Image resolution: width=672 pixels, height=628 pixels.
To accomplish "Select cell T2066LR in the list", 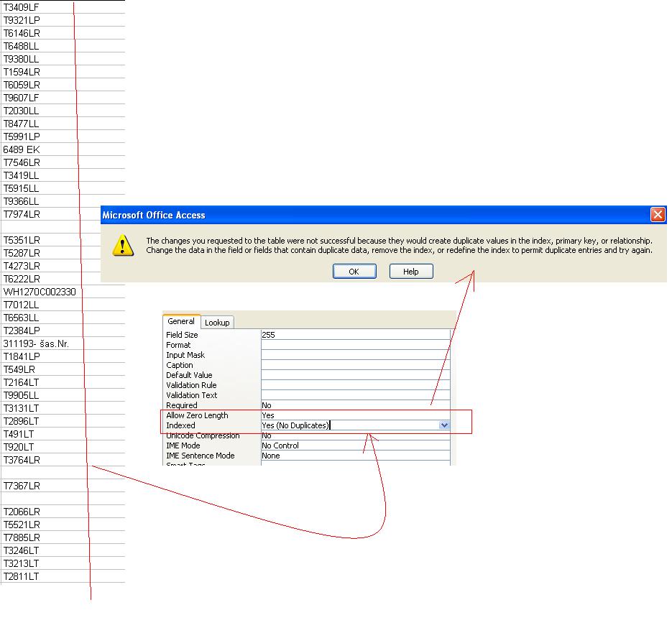I will click(x=63, y=512).
